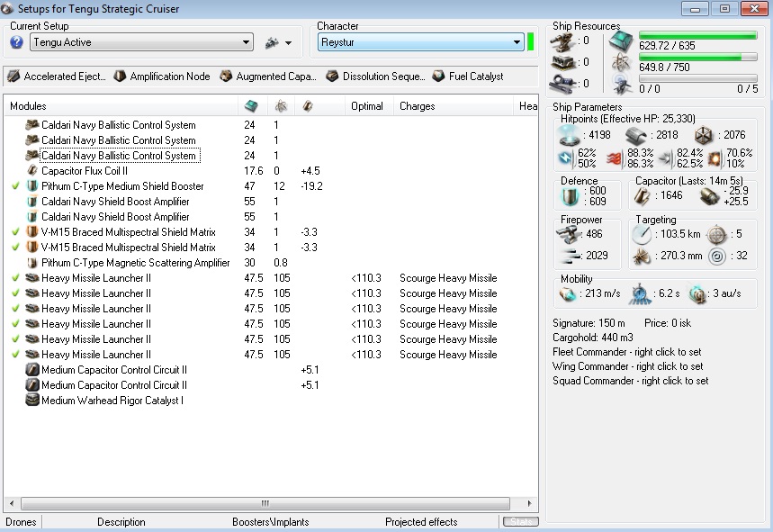773x532 pixels.
Task: Click the drone bandwidth resource icon
Action: tap(621, 85)
